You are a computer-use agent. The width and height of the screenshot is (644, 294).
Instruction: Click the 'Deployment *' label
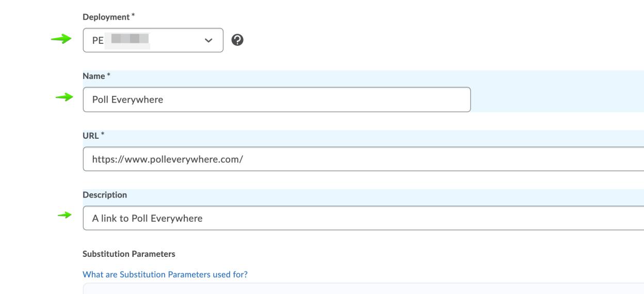click(x=109, y=17)
